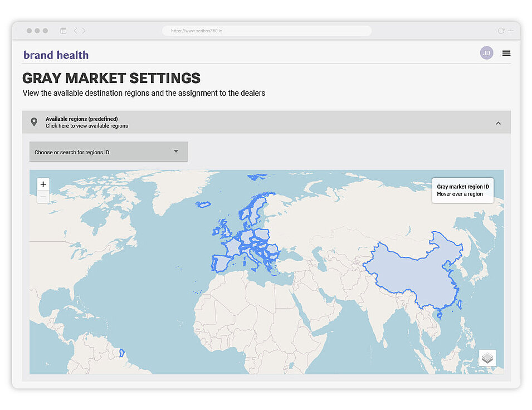The image size is (532, 410).
Task: Click the brand health logo
Action: [x=56, y=55]
